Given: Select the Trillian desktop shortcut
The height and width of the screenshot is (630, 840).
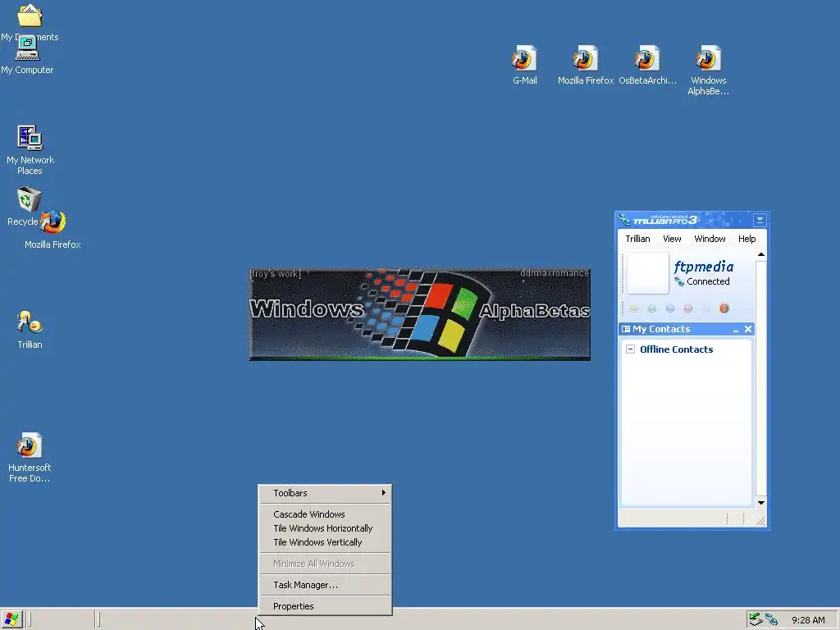Looking at the screenshot, I should 30,322.
